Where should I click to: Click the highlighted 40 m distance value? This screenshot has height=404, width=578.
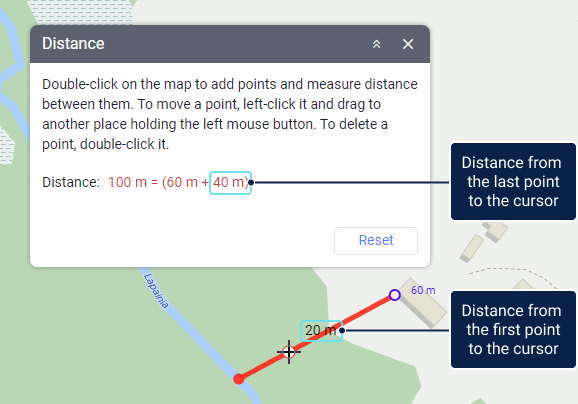click(x=230, y=182)
